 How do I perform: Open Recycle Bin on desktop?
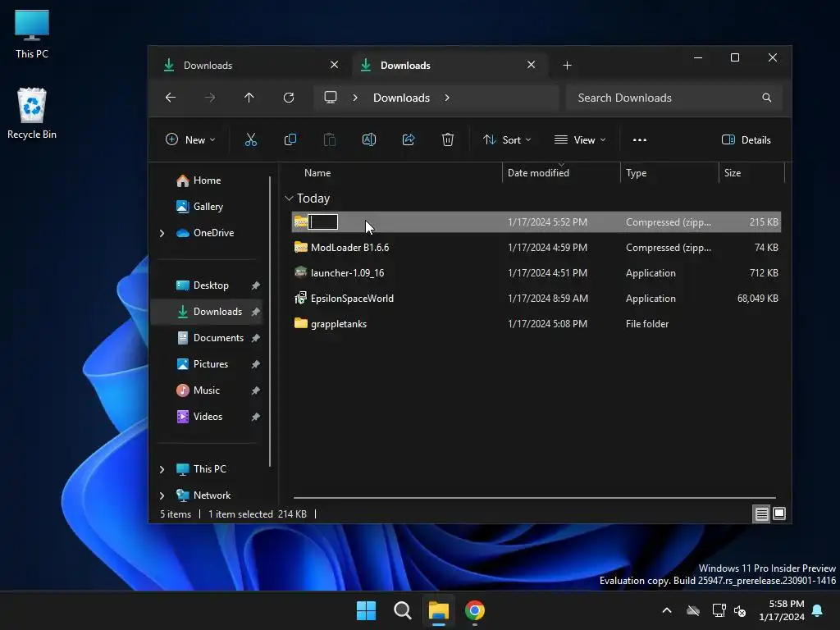click(x=32, y=113)
